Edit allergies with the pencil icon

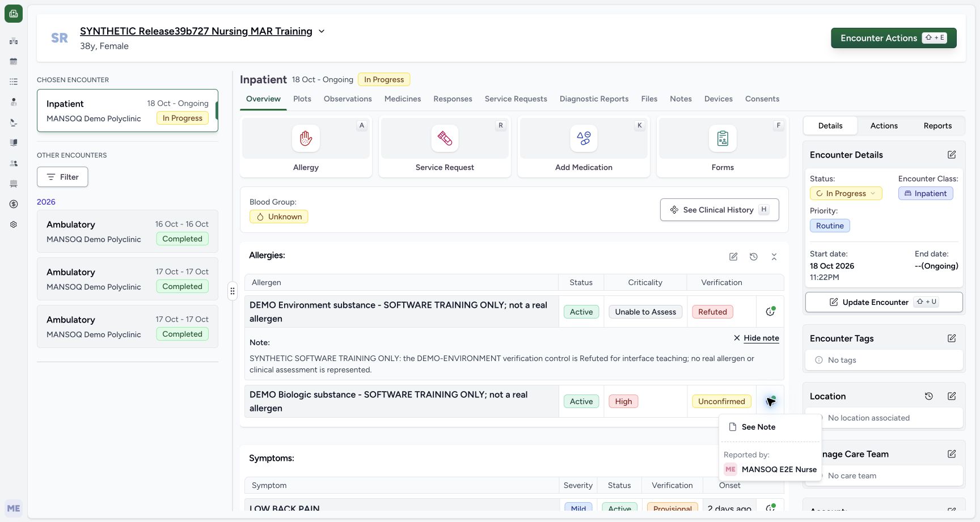(x=733, y=257)
